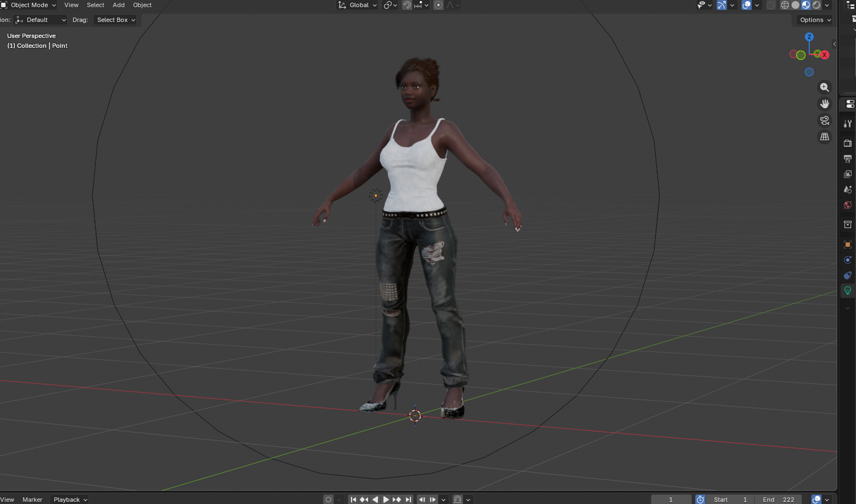This screenshot has height=504, width=856.
Task: Open the World properties tab icon
Action: 848,205
